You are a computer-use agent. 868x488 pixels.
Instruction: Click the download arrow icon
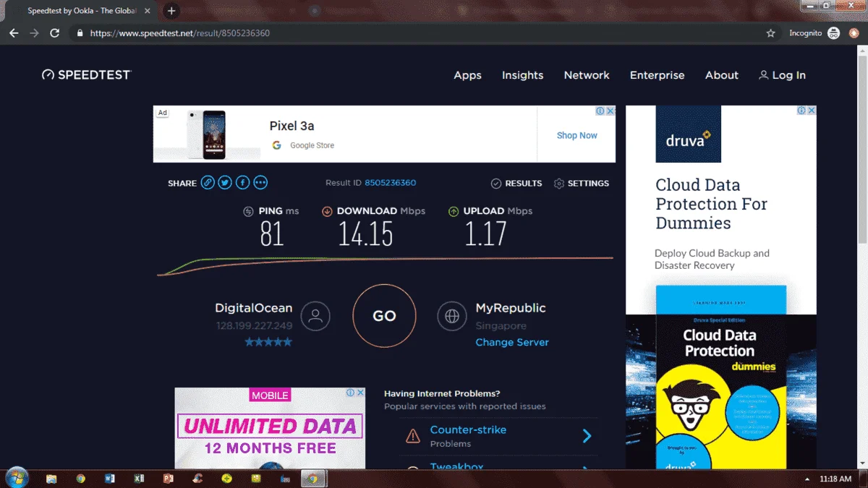click(326, 211)
